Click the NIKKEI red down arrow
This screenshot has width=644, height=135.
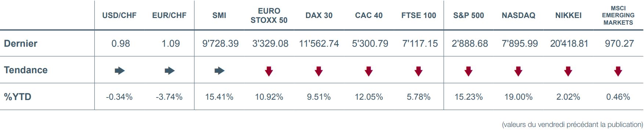pyautogui.click(x=568, y=71)
